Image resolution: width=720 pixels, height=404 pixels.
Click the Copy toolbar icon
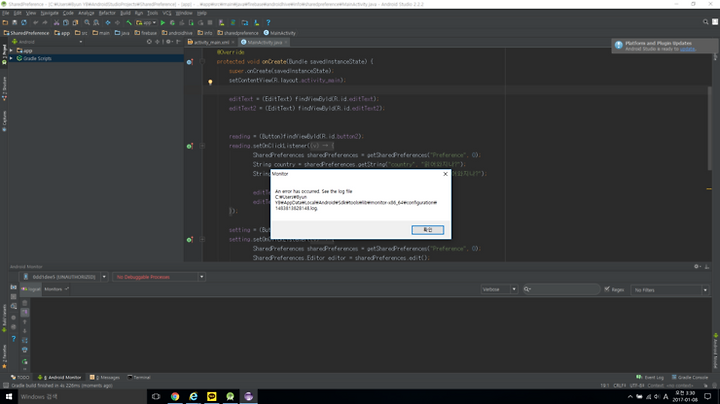[66, 22]
